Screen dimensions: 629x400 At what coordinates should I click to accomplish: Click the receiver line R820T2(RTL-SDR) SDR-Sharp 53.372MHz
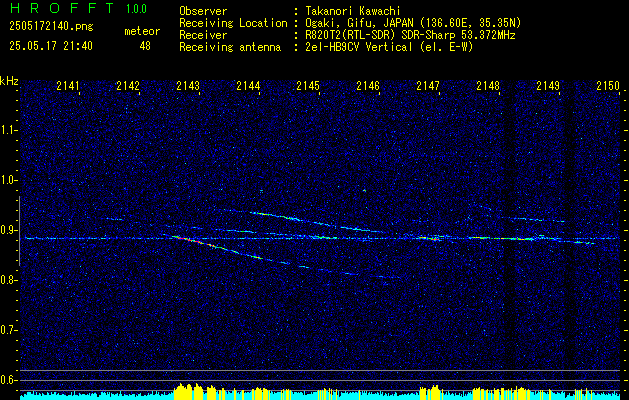[x=410, y=35]
